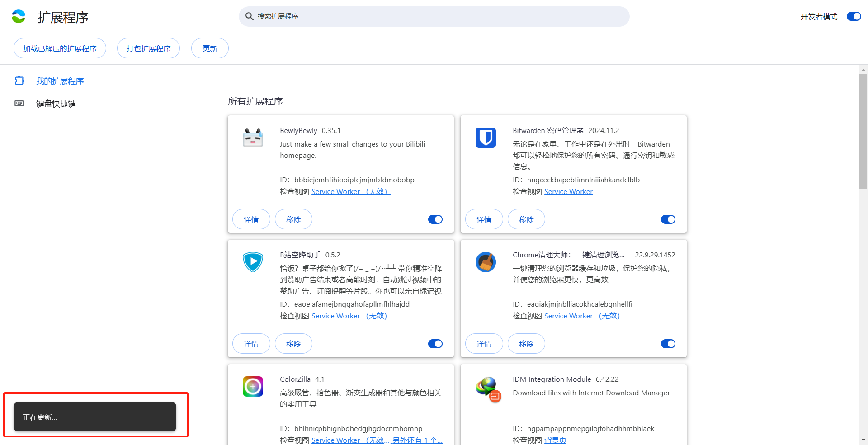Select 我的扩展程序 in the sidebar
The width and height of the screenshot is (868, 445).
[60, 81]
